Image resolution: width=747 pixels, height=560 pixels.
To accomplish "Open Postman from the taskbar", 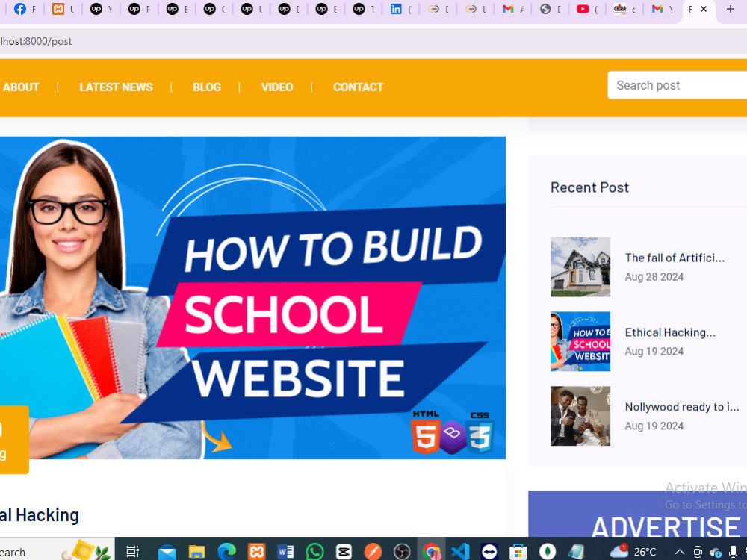I will 373,552.
